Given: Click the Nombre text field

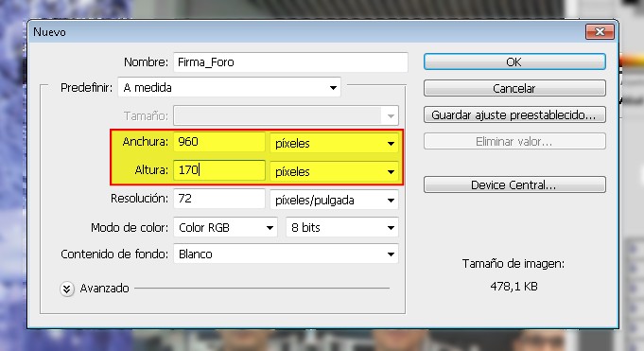Looking at the screenshot, I should pyautogui.click(x=290, y=62).
